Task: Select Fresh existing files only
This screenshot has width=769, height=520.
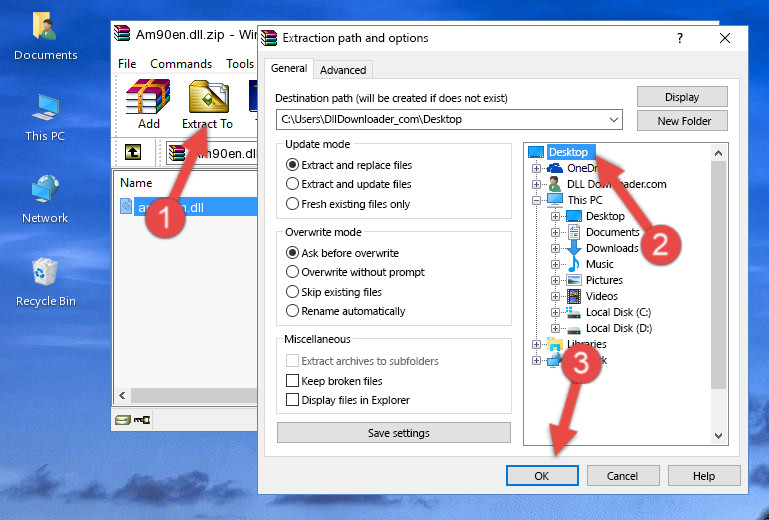Action: (348, 204)
